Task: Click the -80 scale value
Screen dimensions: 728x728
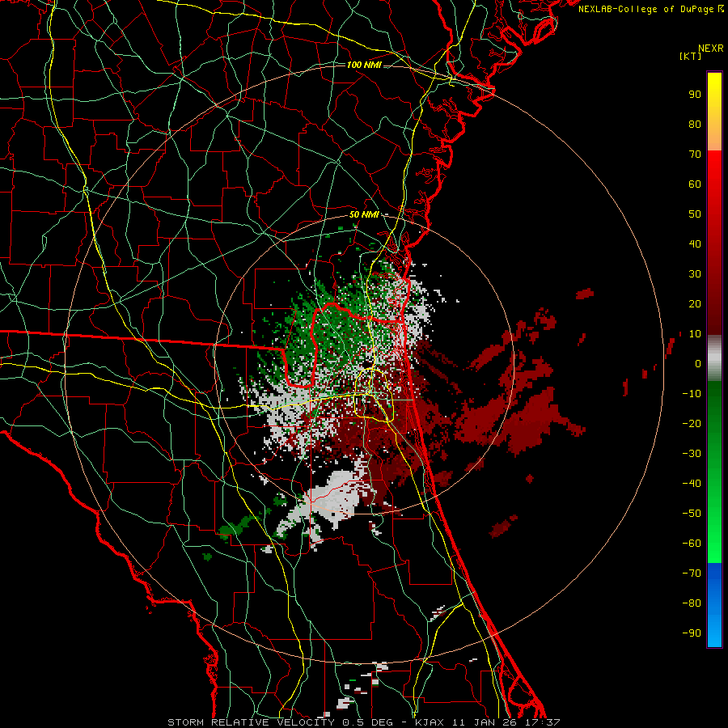Action: point(692,603)
